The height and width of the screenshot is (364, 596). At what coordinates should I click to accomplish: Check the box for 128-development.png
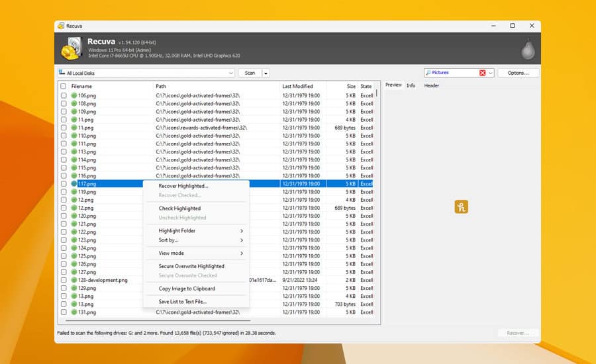click(64, 280)
